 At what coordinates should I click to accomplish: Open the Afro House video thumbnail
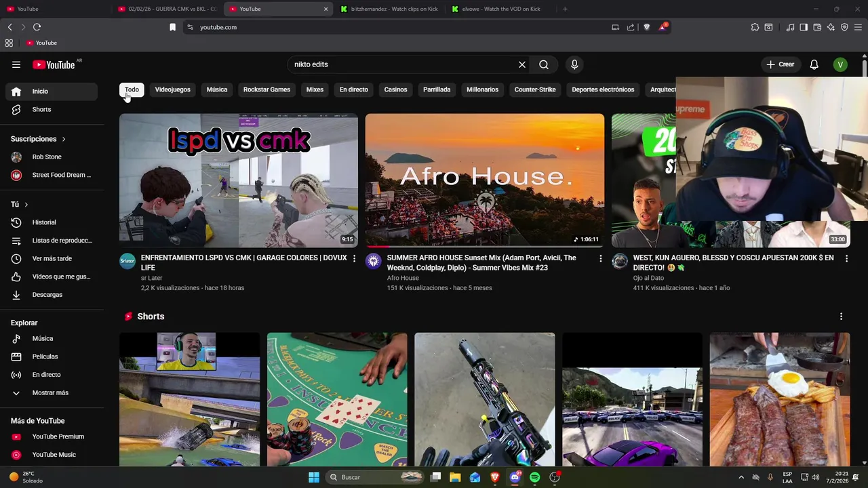485,180
